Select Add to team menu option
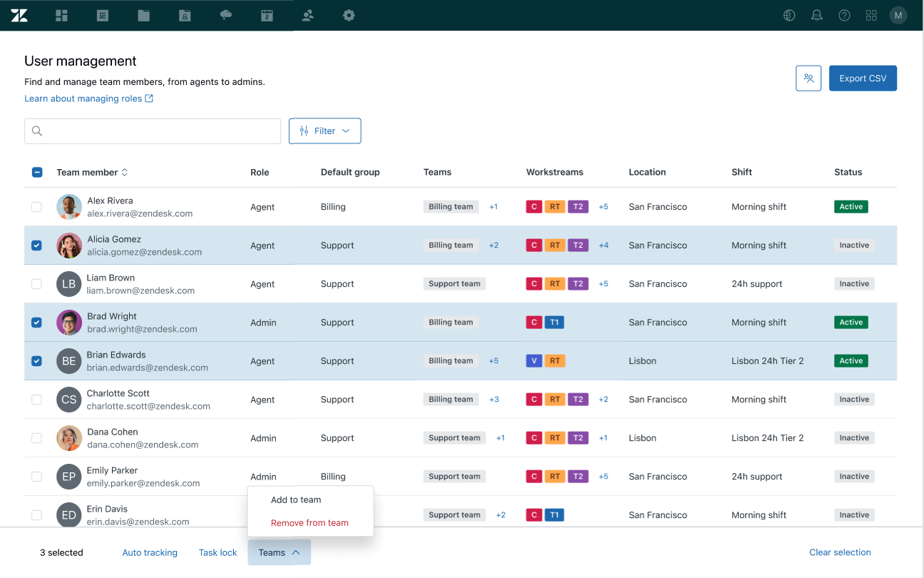 296,500
